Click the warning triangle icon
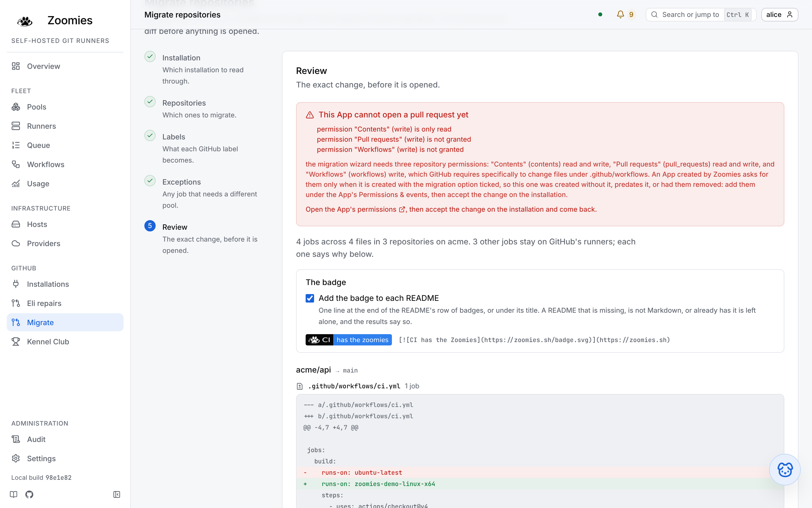 310,115
